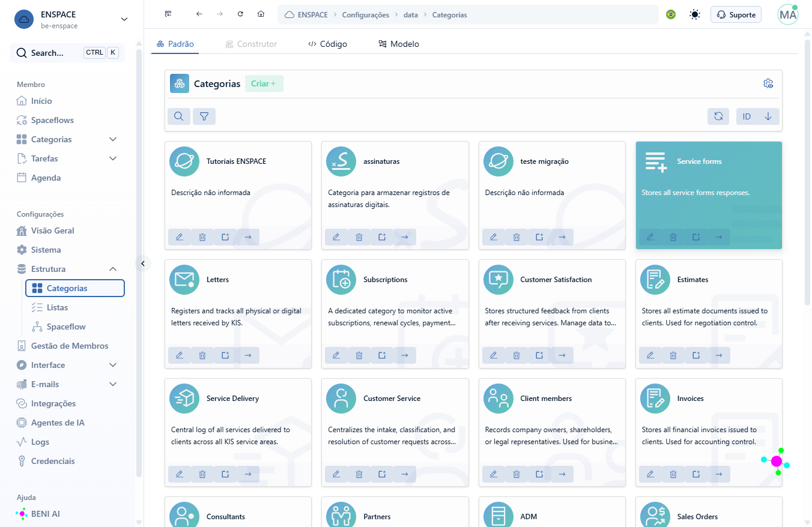Viewport: 812px width, 527px height.
Task: Select the Brazil flag language selector
Action: pos(671,14)
